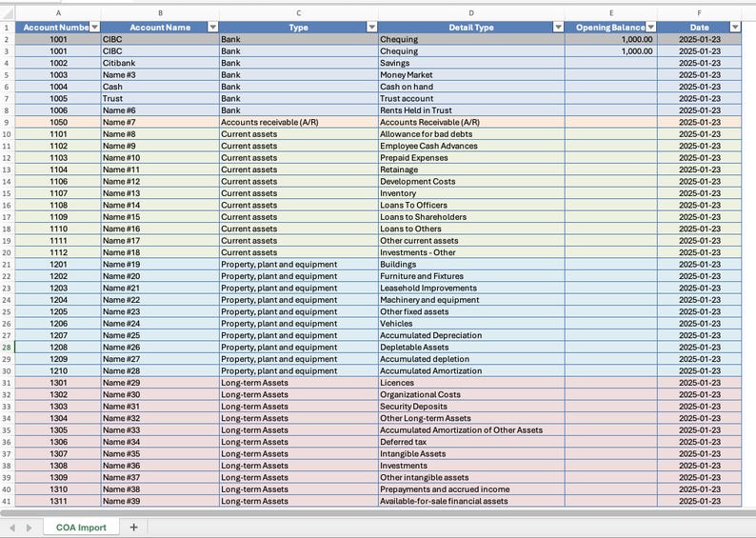Select row 41 header
This screenshot has height=538, width=756.
point(8,501)
